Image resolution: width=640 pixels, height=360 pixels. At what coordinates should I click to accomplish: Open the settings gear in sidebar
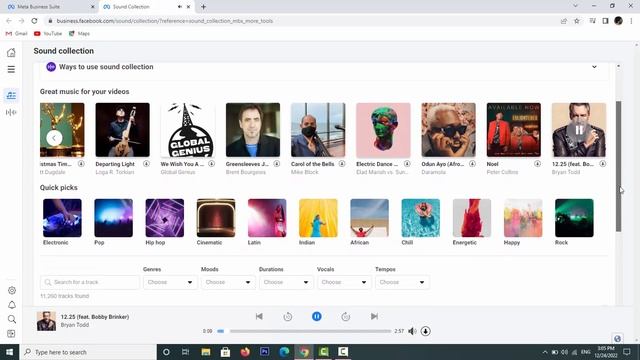(x=12, y=290)
